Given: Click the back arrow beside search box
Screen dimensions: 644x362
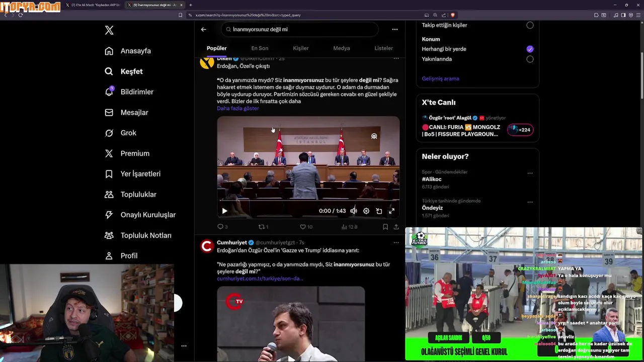Looking at the screenshot, I should coord(204,29).
